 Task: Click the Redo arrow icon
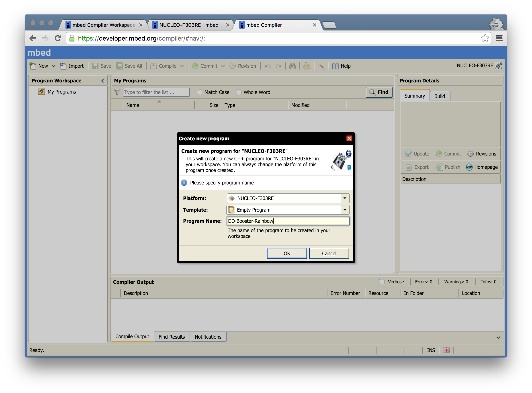(278, 66)
